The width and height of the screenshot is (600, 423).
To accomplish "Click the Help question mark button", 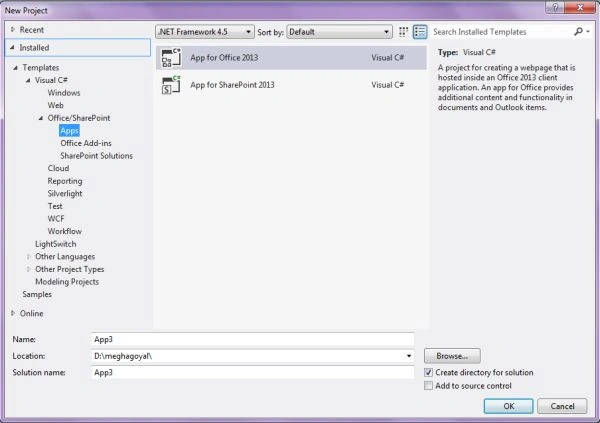I will (555, 7).
